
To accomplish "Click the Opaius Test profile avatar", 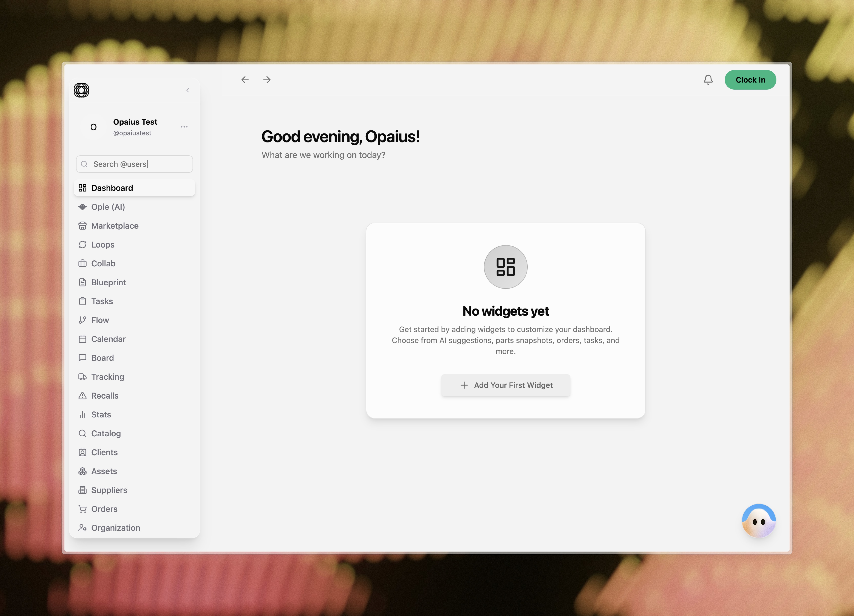I will click(93, 127).
